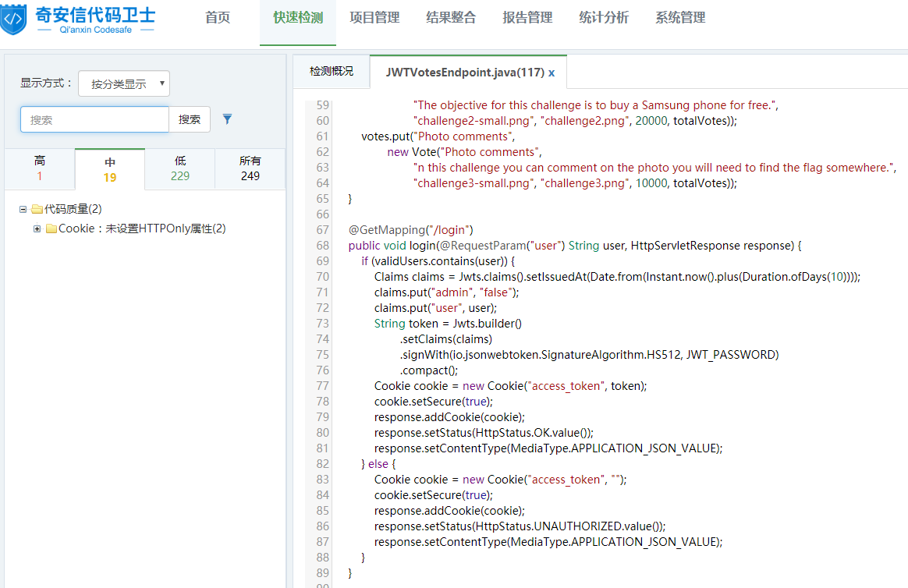
Task: Click the Cookie HTTPOnly folder icon
Action: 51,228
